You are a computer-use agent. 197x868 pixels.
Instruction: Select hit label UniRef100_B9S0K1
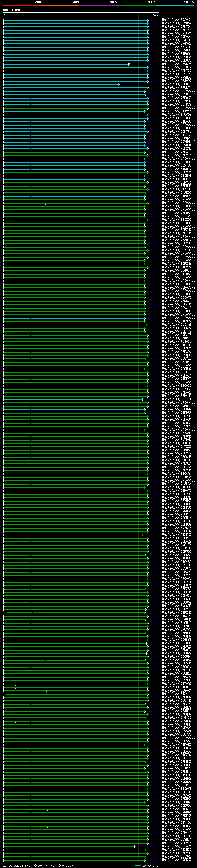[x=177, y=20]
